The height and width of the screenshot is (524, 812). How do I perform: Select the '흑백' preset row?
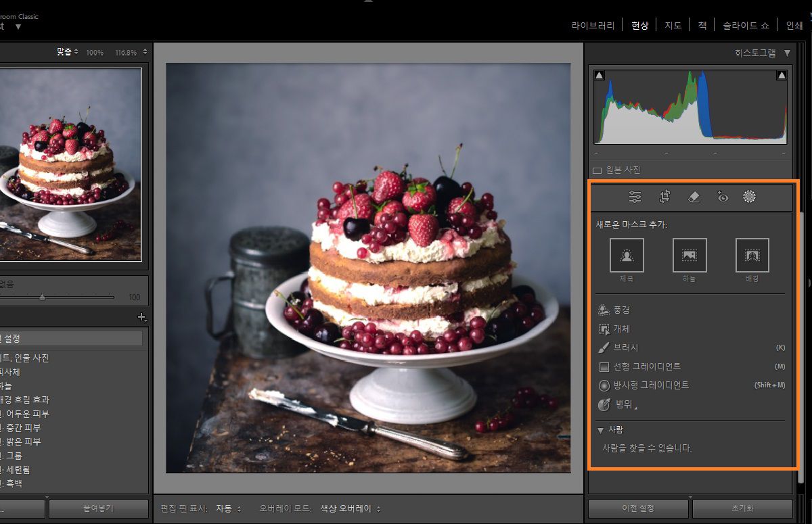coord(71,483)
